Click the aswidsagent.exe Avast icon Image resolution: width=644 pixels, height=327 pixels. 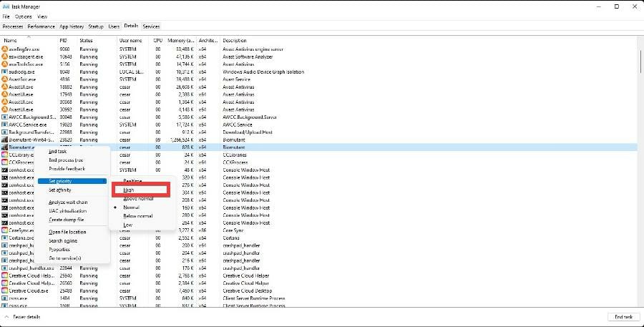click(5, 57)
